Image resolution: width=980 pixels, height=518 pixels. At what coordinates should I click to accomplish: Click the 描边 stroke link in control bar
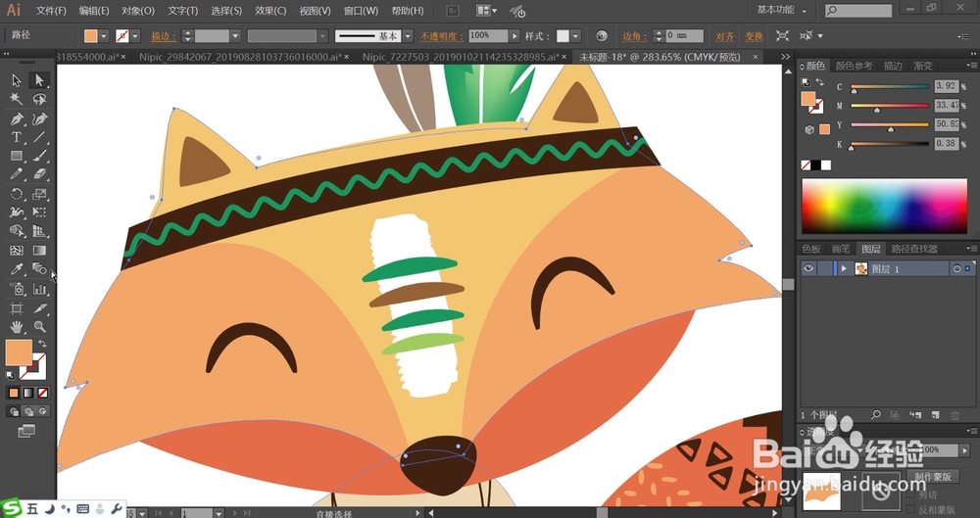(163, 37)
